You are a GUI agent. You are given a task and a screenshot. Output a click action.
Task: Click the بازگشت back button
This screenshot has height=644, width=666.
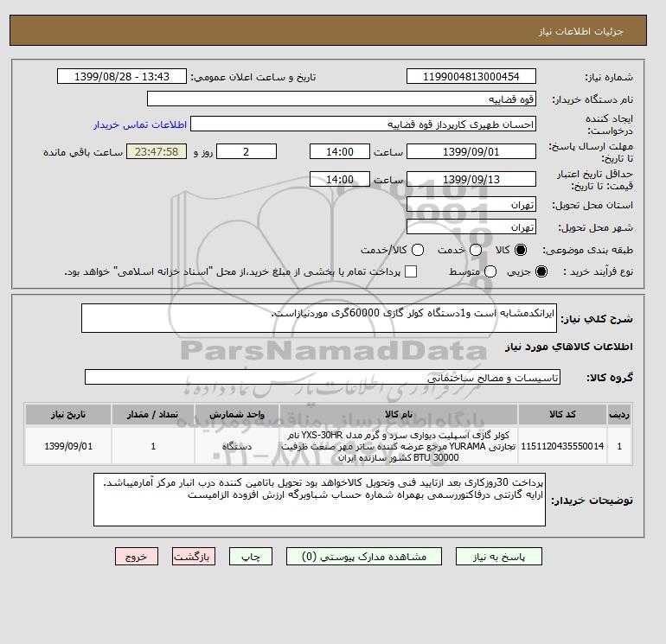(x=194, y=557)
